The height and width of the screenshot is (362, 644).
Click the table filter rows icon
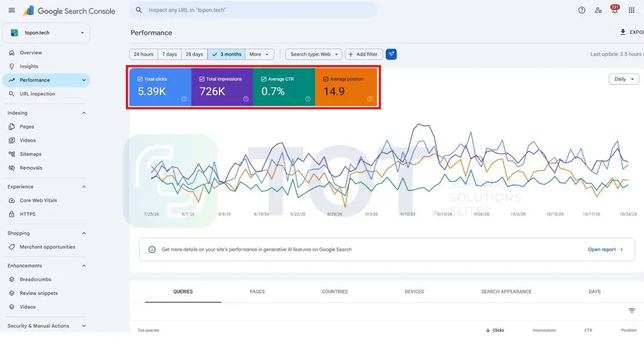(631, 310)
